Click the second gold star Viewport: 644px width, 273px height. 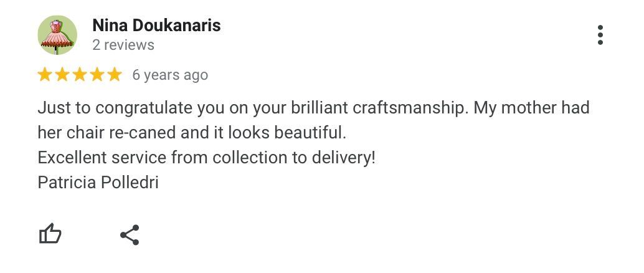click(x=62, y=75)
